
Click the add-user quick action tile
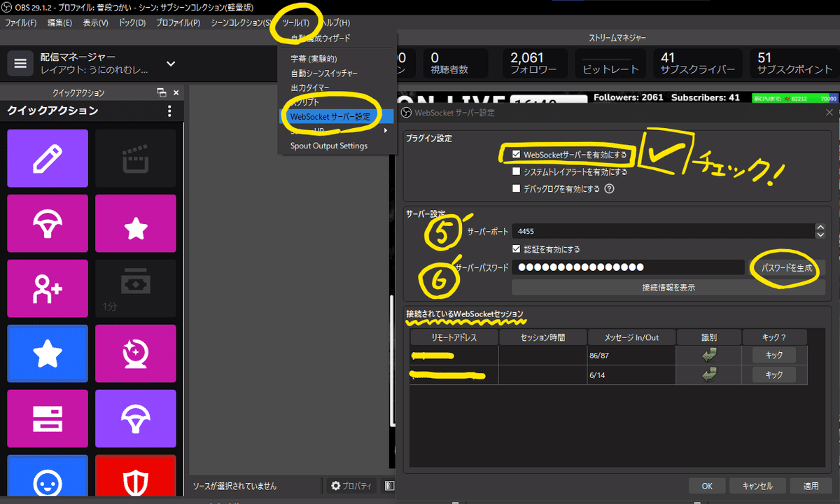coord(48,288)
